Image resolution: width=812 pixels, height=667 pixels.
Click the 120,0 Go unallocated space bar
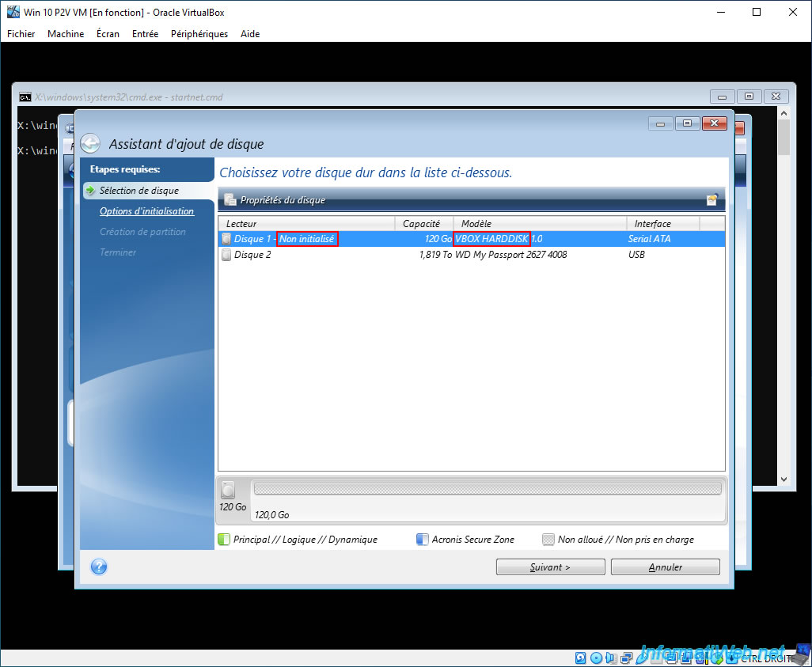pyautogui.click(x=488, y=489)
